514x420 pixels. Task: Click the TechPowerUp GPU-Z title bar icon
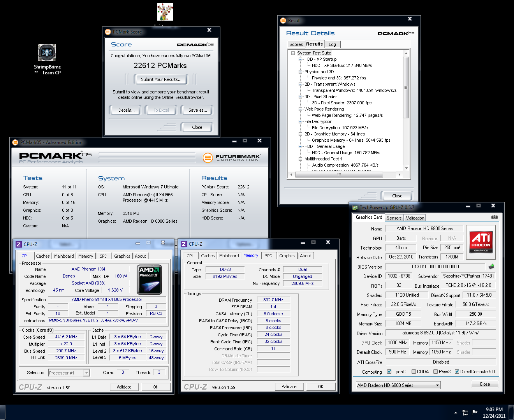pos(355,207)
